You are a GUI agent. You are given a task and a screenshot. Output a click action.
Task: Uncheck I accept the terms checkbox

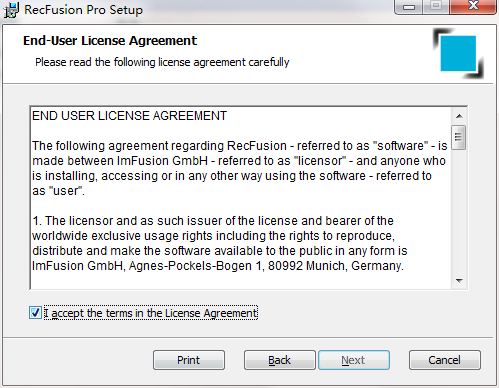(x=35, y=313)
